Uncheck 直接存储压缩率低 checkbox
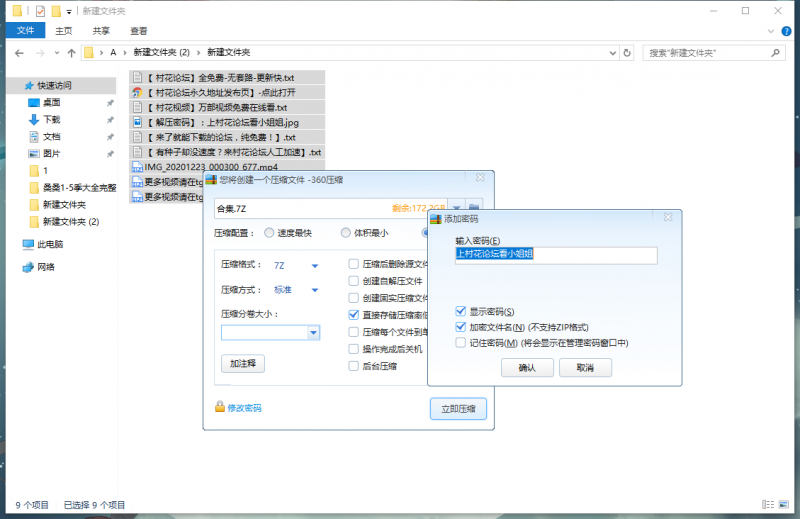 353,315
